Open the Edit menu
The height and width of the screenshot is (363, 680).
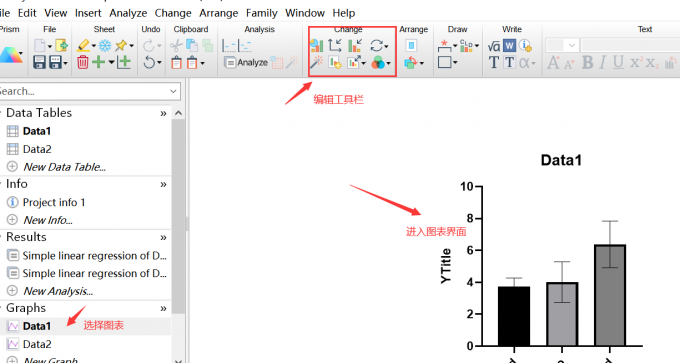pos(27,13)
